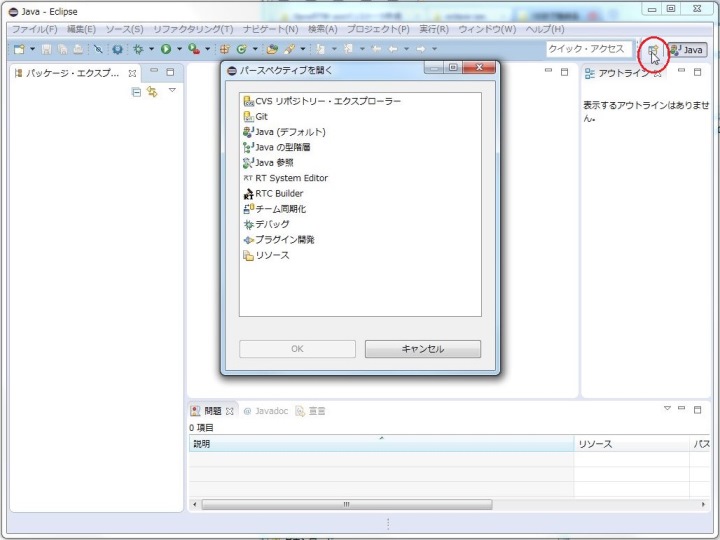The height and width of the screenshot is (540, 720).
Task: Click the Java perspective button
Action: click(x=687, y=50)
